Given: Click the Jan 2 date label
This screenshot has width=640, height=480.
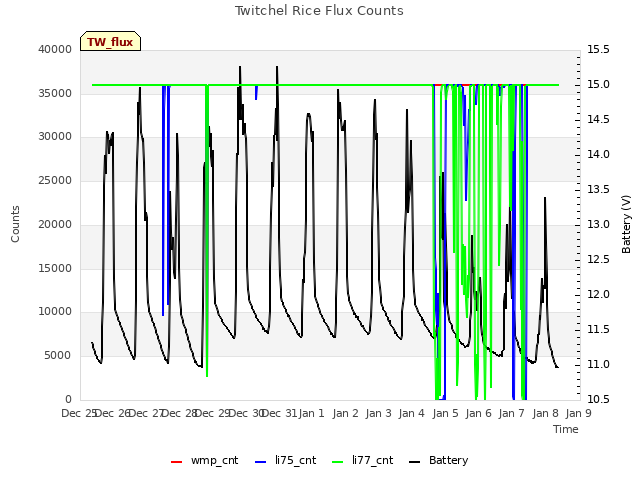Looking at the screenshot, I should (x=345, y=414).
